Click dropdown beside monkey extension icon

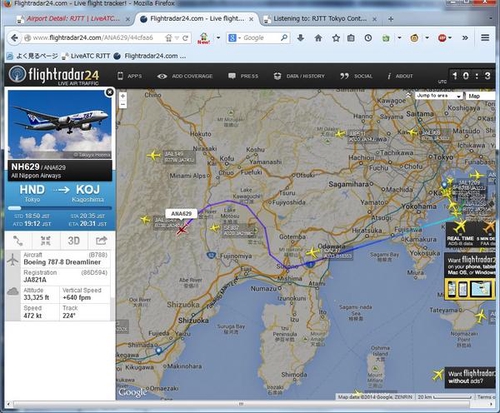(427, 38)
